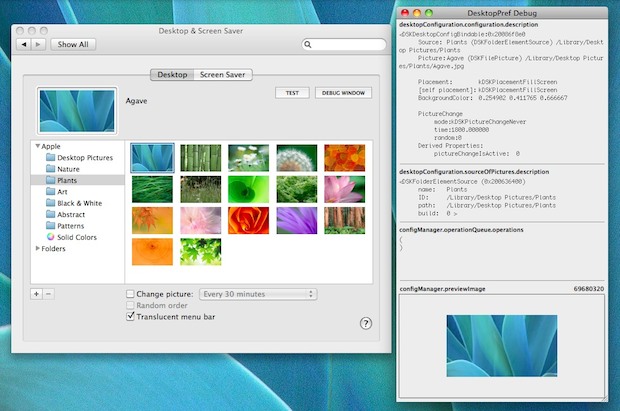
Task: Choose the green grass blades wallpaper thumbnail
Action: (152, 189)
